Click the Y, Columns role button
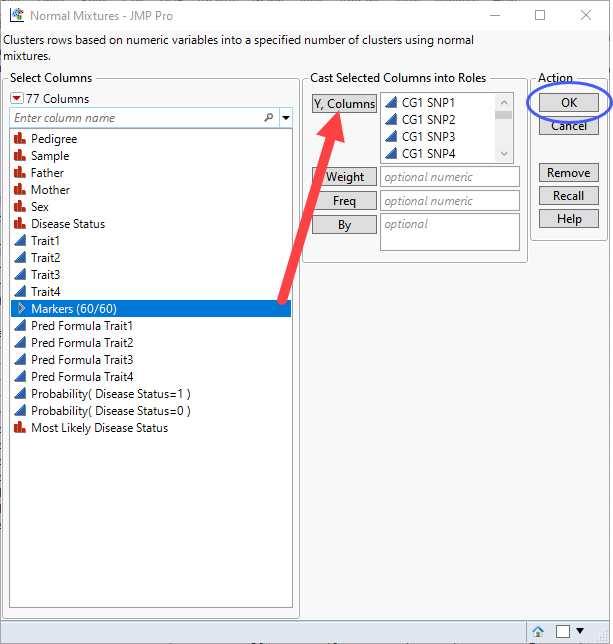 [344, 104]
